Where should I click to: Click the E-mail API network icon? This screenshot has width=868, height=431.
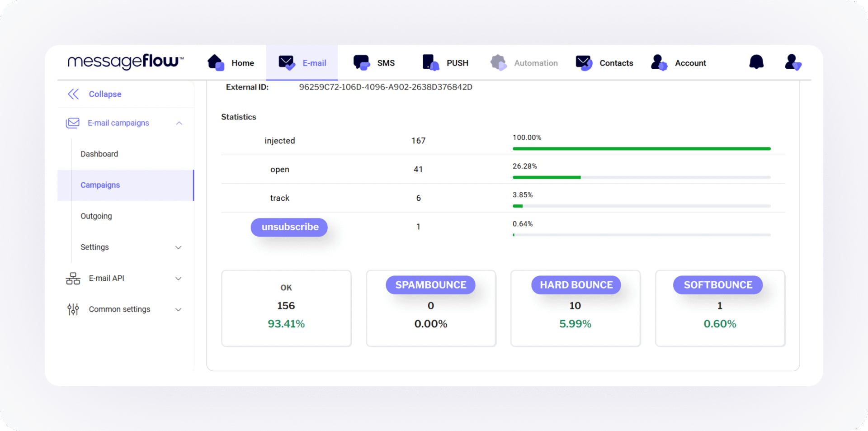[73, 278]
